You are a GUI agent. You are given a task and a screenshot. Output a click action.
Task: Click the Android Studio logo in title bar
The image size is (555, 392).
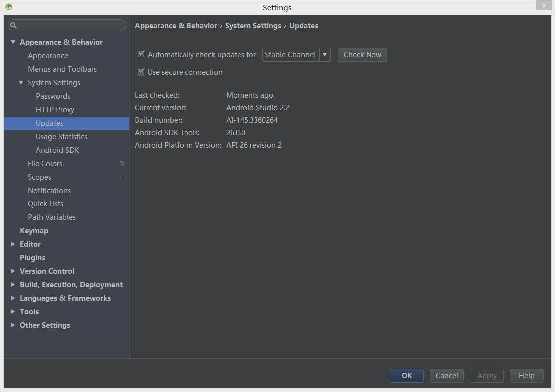pos(9,7)
